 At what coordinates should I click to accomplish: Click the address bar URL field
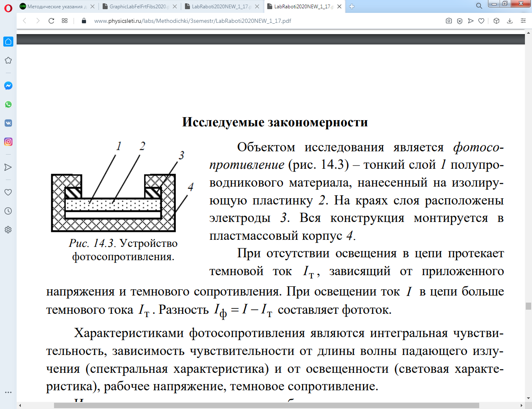point(266,21)
